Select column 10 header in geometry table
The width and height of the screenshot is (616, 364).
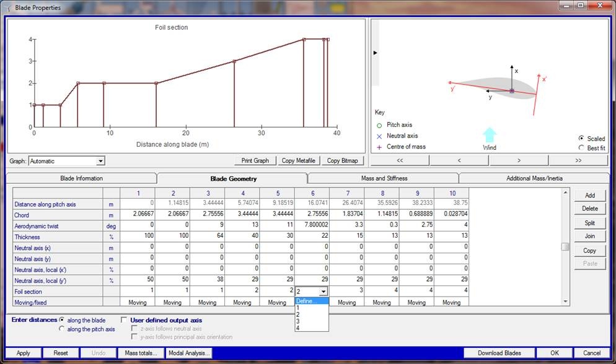tap(452, 193)
